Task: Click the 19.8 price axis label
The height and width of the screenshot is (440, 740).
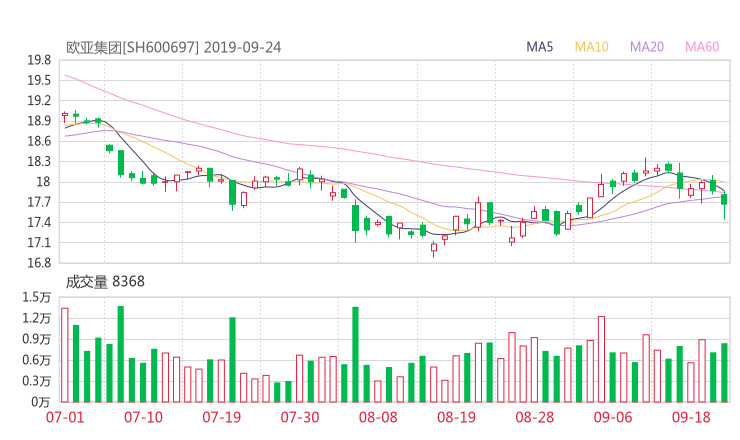Action: (x=39, y=60)
